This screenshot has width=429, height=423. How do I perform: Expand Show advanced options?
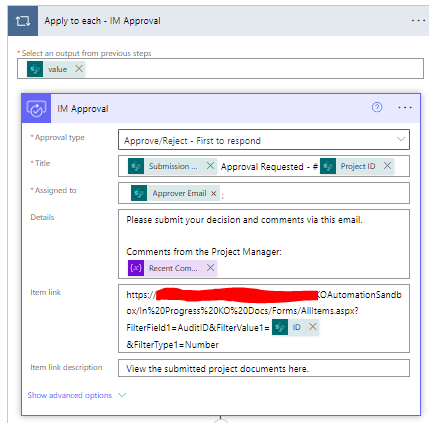pyautogui.click(x=77, y=395)
